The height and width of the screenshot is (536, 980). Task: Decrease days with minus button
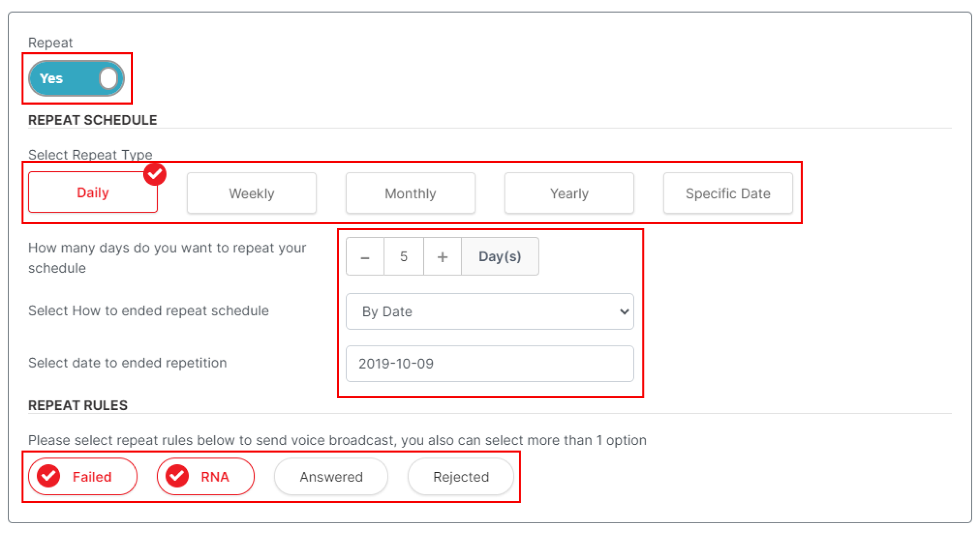[365, 257]
